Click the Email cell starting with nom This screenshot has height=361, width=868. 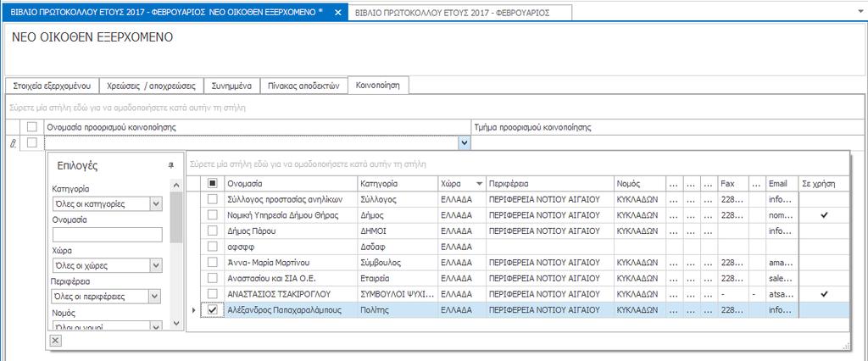coord(781,215)
